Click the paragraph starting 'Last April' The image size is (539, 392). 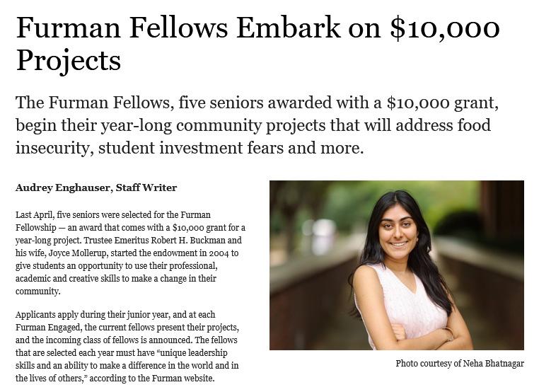(x=130, y=253)
